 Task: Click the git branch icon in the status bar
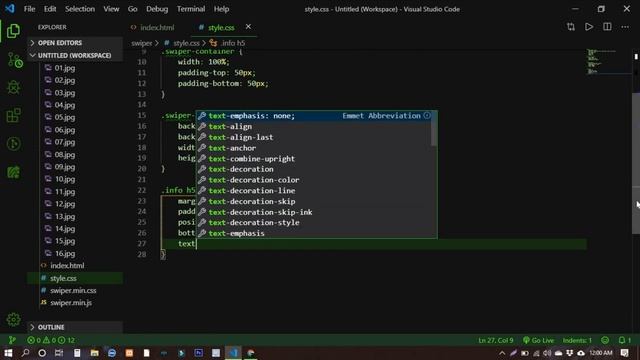point(12,340)
